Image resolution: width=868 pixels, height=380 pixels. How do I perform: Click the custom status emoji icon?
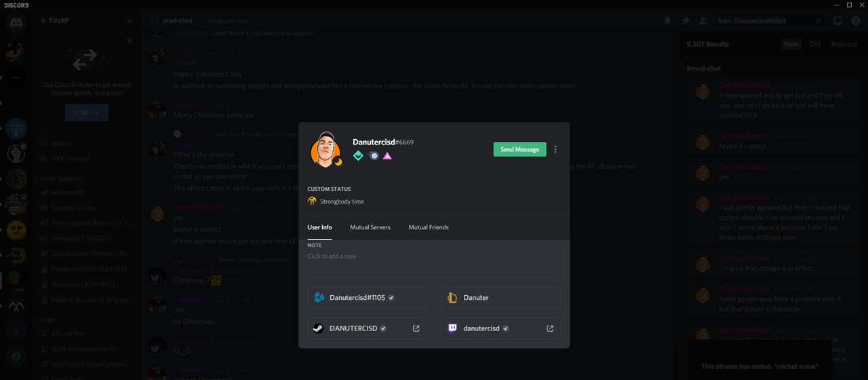pos(312,202)
